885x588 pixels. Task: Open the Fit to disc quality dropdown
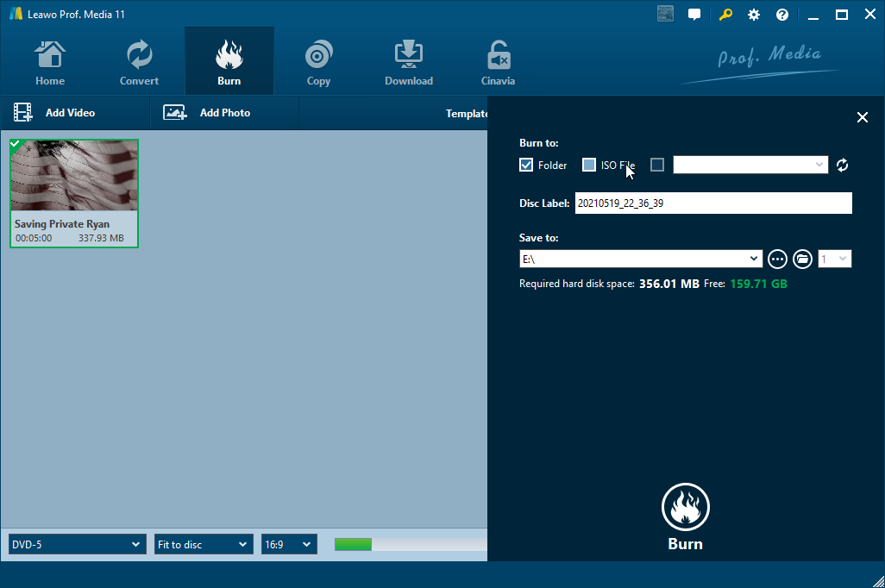[204, 545]
